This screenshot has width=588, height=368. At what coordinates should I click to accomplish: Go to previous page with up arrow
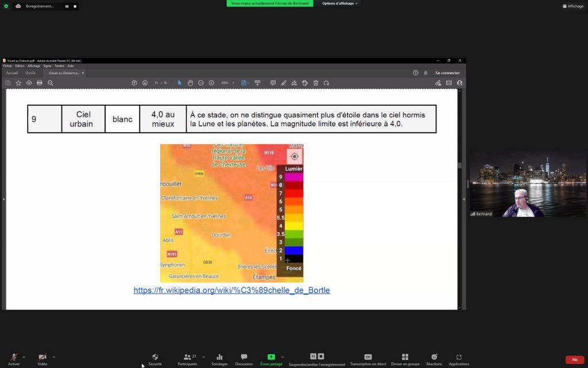[x=134, y=83]
